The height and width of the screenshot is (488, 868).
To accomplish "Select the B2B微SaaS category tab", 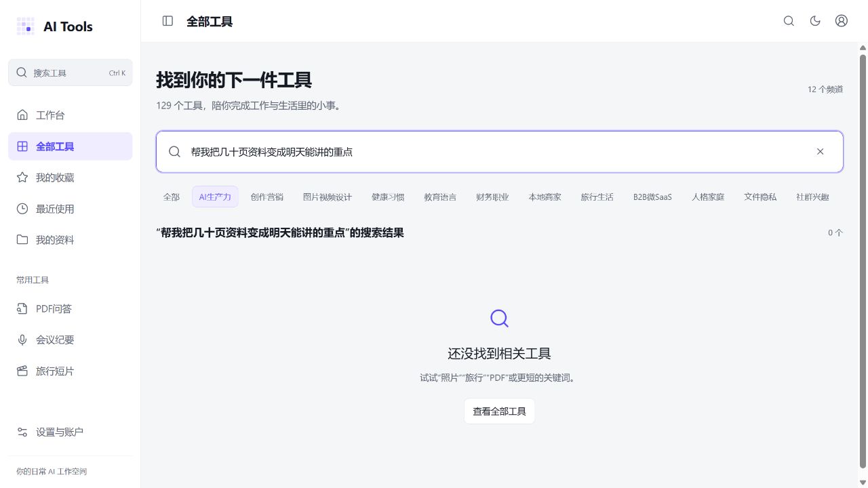I will click(x=652, y=197).
